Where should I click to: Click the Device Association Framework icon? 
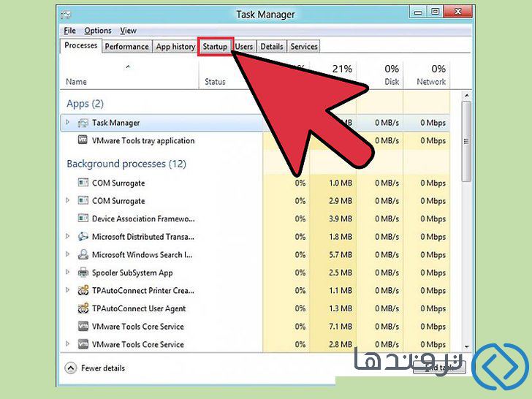pos(83,218)
